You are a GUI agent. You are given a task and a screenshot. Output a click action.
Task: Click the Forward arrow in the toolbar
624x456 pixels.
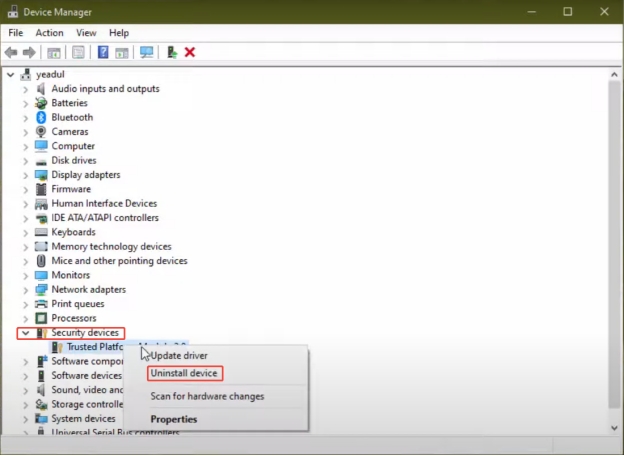[x=29, y=53]
